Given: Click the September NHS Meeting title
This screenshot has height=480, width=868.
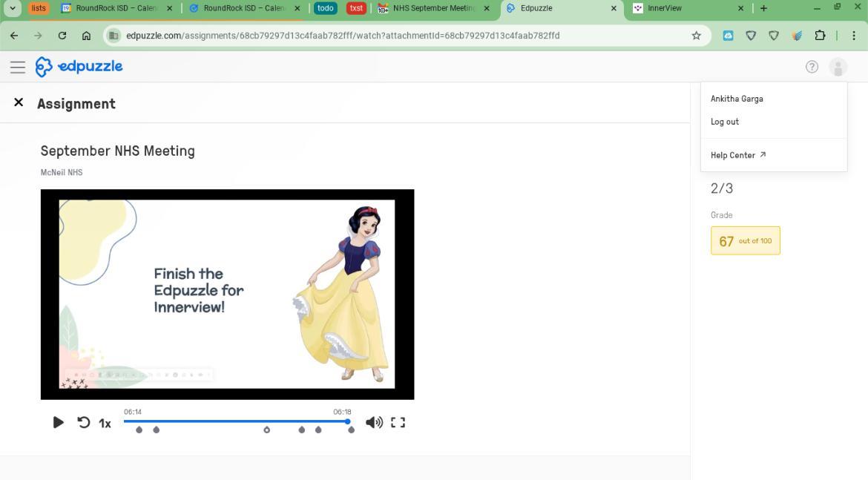Looking at the screenshot, I should click(117, 151).
